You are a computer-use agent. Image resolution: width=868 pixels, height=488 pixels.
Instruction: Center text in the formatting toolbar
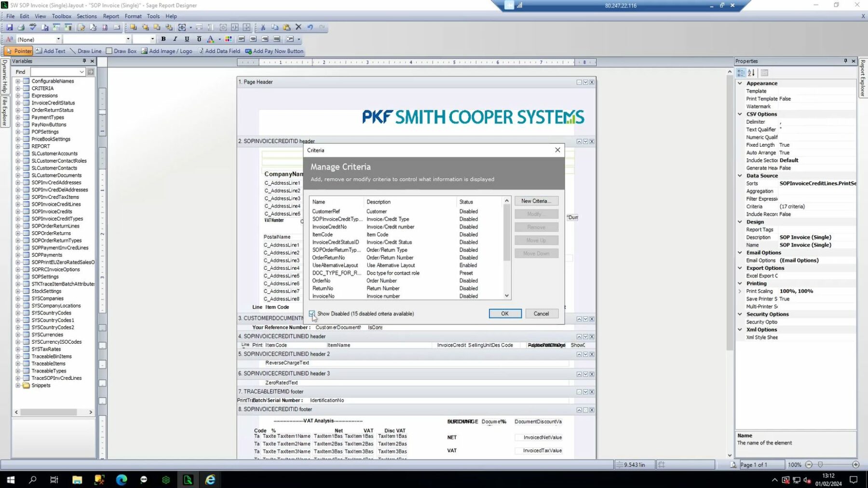pyautogui.click(x=253, y=39)
